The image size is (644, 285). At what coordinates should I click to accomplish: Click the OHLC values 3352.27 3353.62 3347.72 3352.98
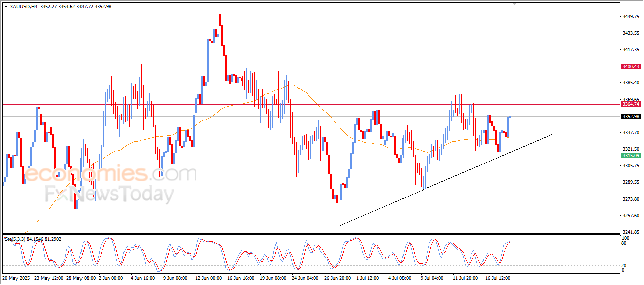point(75,7)
